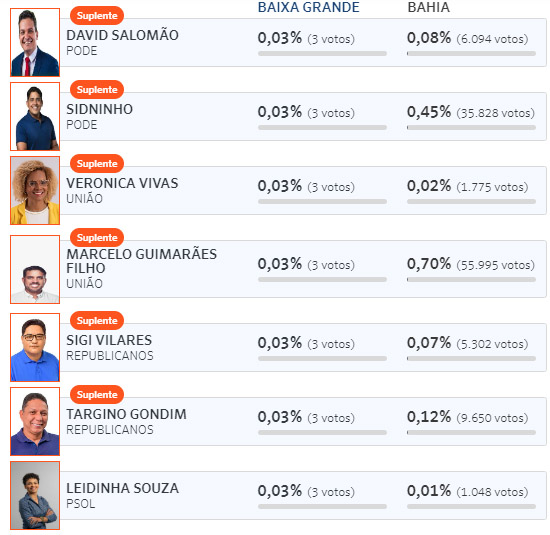Click the Suplente badge above Sidninho

tap(97, 90)
